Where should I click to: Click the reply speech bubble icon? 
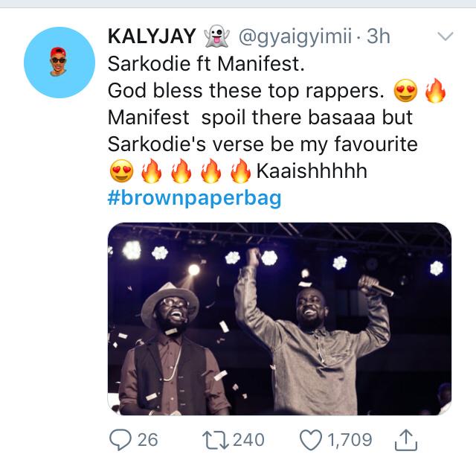pyautogui.click(x=120, y=440)
